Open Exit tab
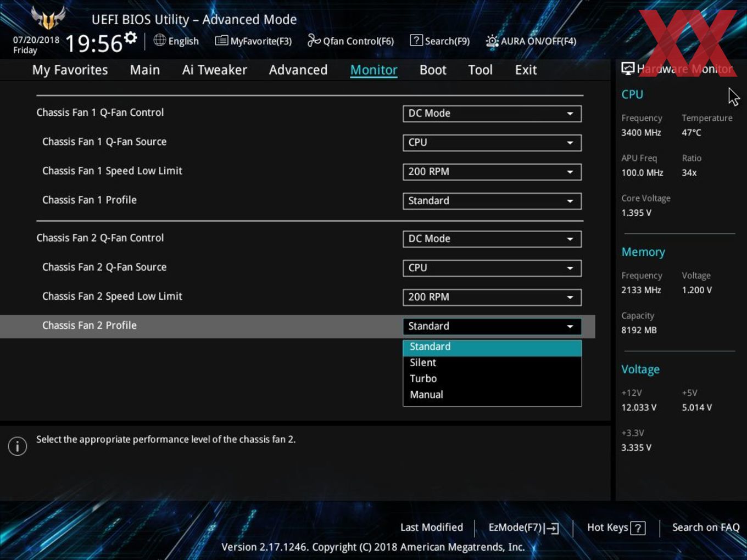 point(526,70)
